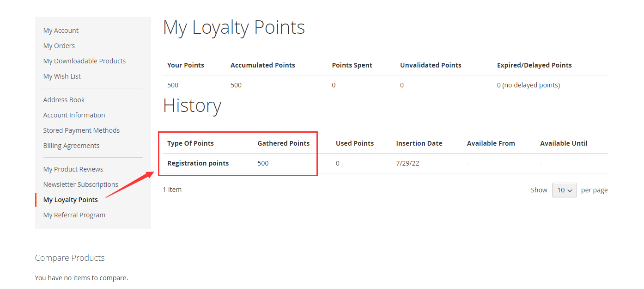Select Account Information in sidebar

pos(74,115)
